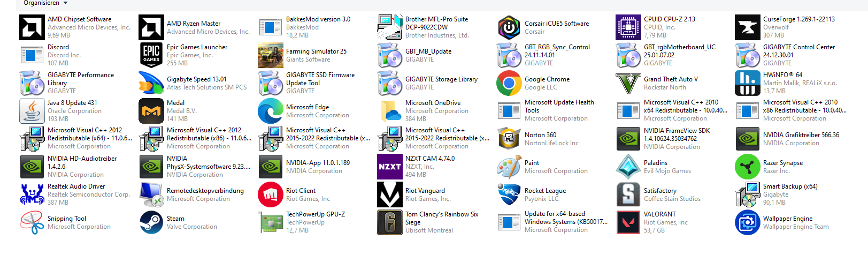Click Visual C++ 2010 x86 Redistributable name
This screenshot has height=262, width=868.
pyautogui.click(x=805, y=106)
